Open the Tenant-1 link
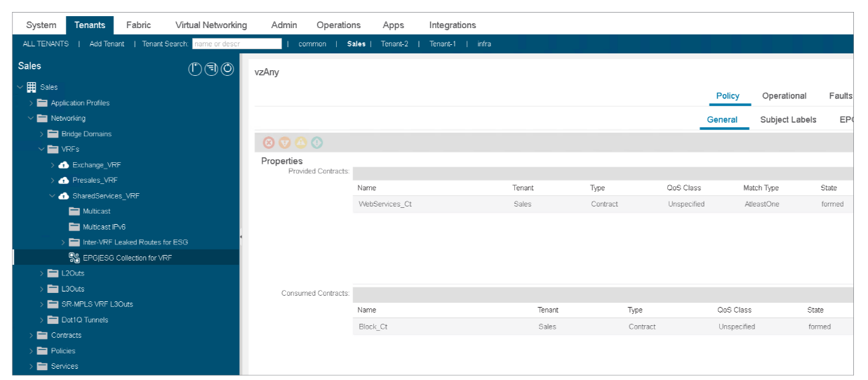The width and height of the screenshot is (868, 380). coord(443,44)
